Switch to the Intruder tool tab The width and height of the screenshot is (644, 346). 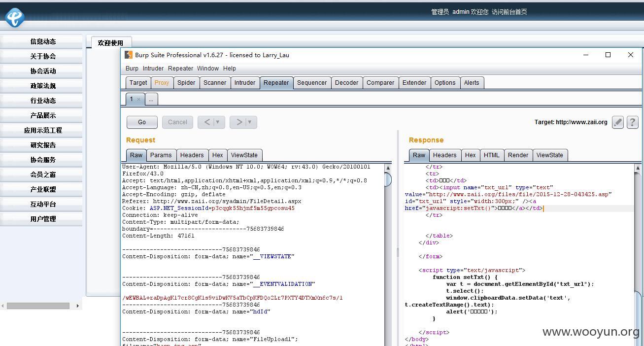coord(245,83)
